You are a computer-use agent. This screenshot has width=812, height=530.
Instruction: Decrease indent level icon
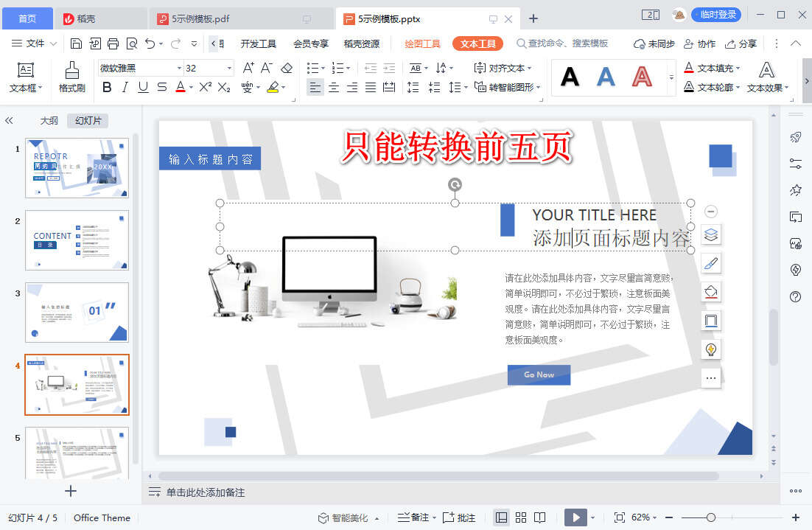[371, 68]
